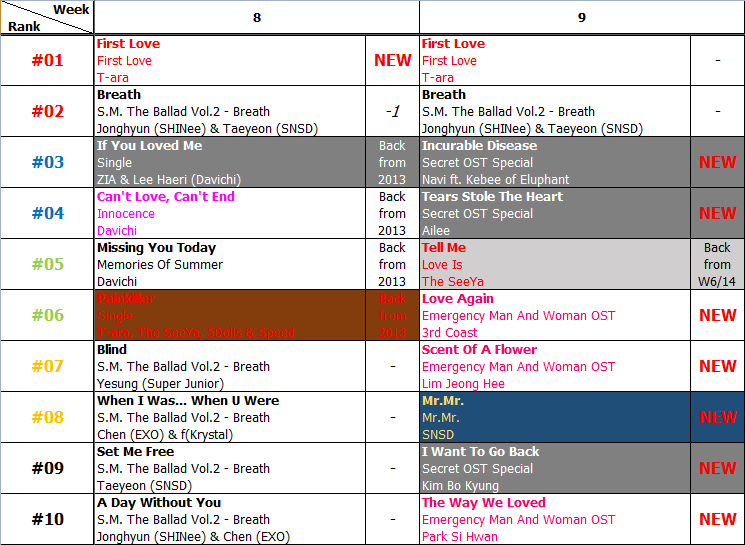Click week 8 First Love T-ara entry
The image size is (745, 545).
(x=230, y=60)
